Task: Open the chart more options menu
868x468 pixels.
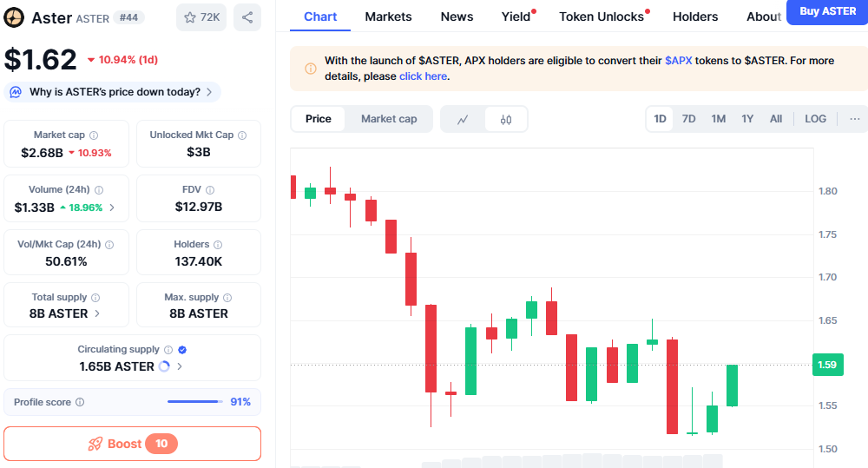Action: tap(855, 119)
